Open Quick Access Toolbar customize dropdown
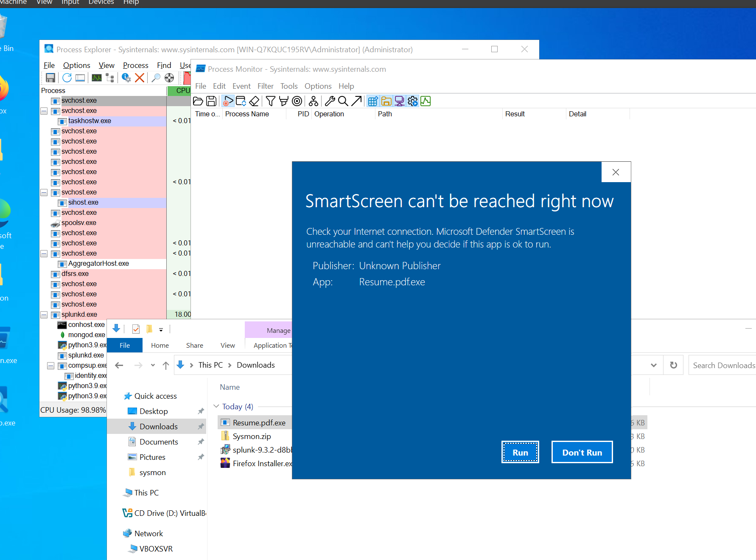This screenshot has height=560, width=756. (161, 329)
